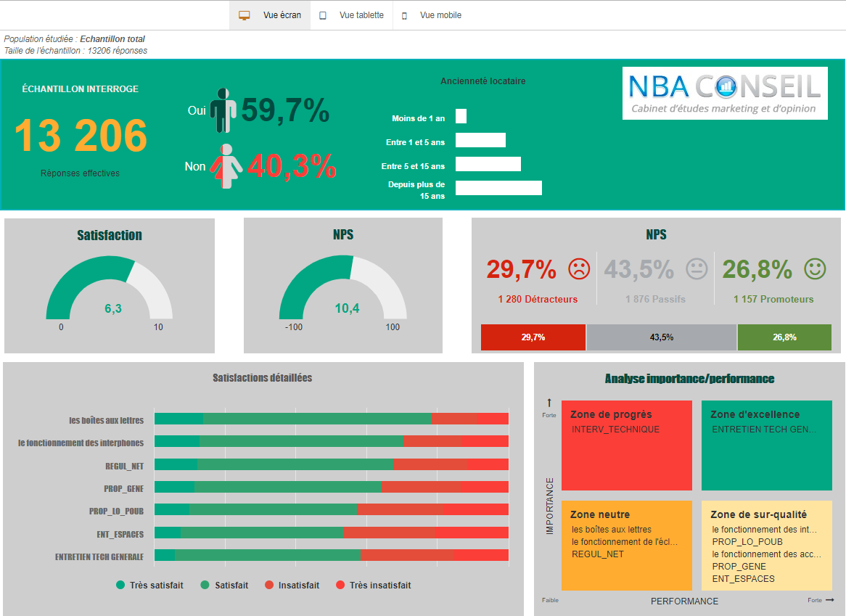Screen dimensions: 846x616
Task: Switch to Vue mobile tab
Action: 432,15
